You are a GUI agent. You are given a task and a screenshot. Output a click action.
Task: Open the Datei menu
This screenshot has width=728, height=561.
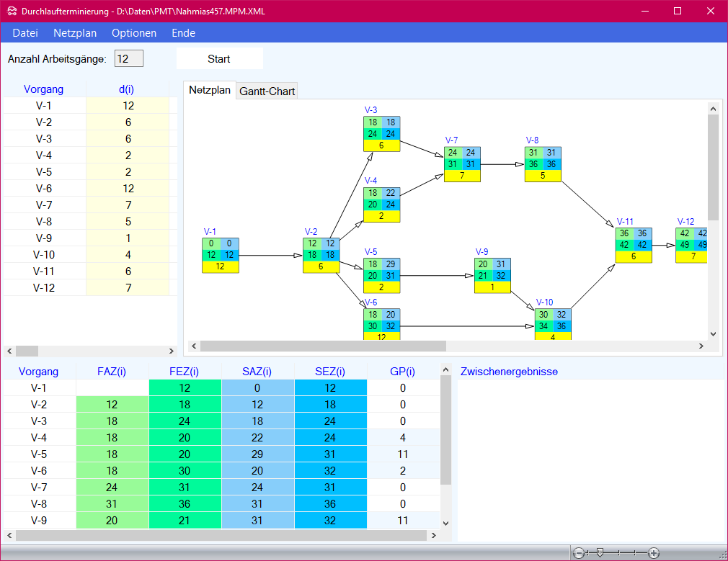coord(25,33)
